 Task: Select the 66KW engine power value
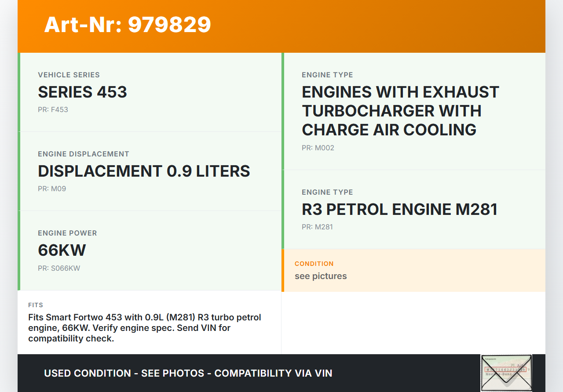62,250
